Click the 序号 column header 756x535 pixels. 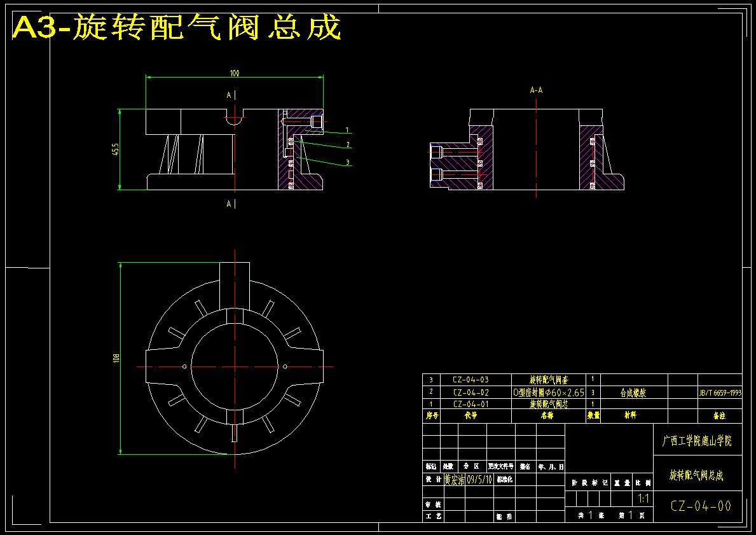pos(432,415)
